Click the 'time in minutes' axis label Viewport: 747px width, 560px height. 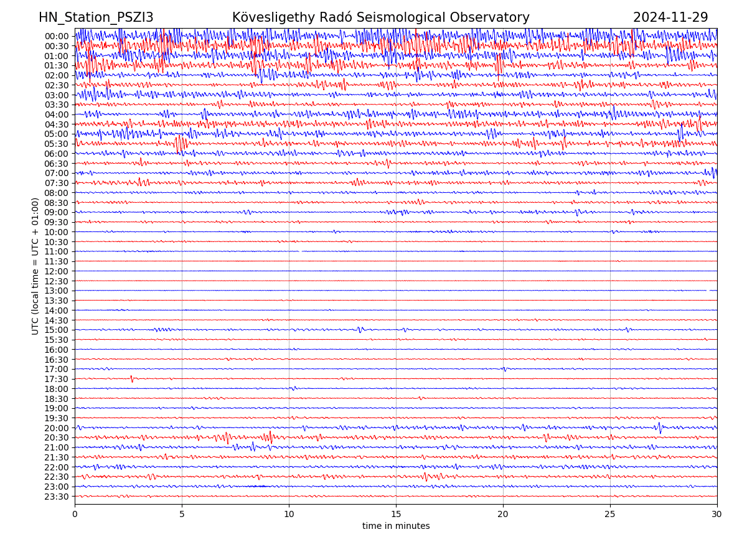click(396, 526)
